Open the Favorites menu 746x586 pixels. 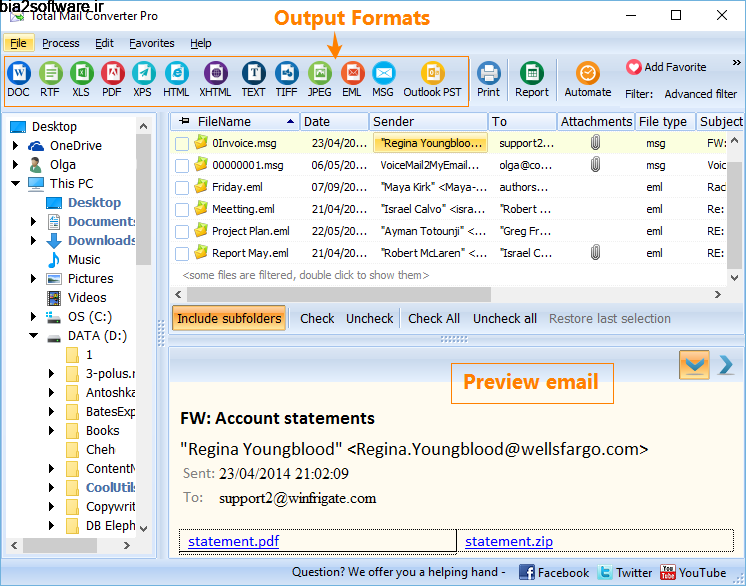tap(152, 43)
